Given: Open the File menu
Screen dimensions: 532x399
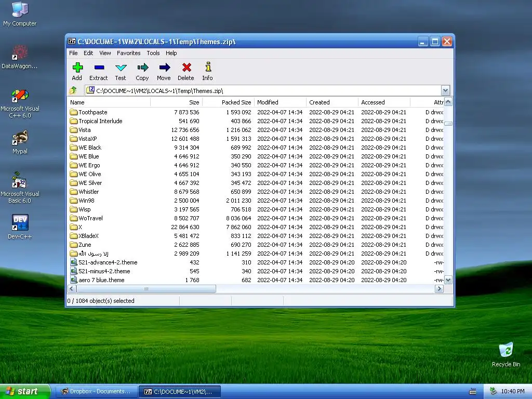Looking at the screenshot, I should (x=73, y=53).
